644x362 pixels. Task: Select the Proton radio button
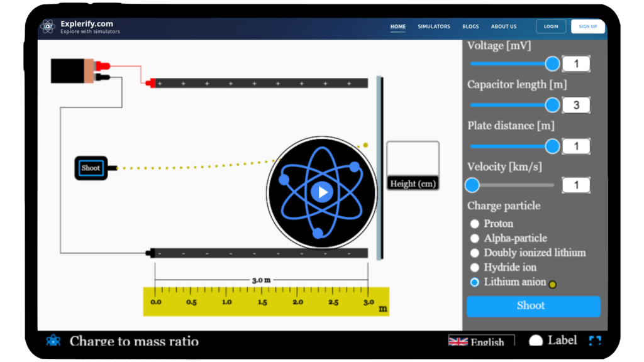475,224
